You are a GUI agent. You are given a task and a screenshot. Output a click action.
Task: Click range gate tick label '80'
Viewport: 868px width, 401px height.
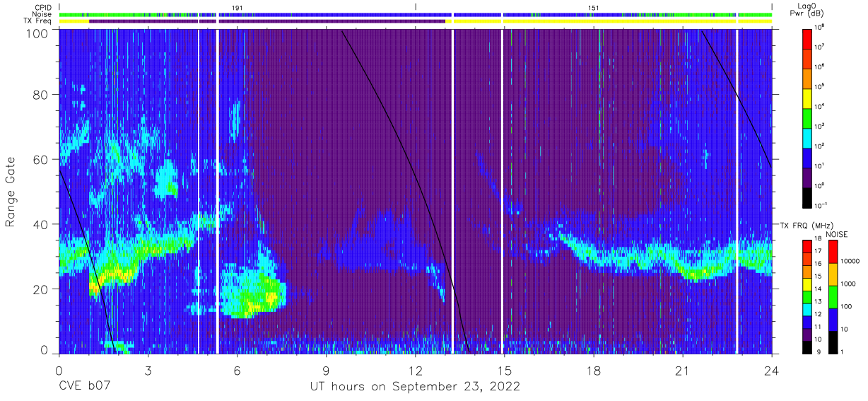point(40,95)
